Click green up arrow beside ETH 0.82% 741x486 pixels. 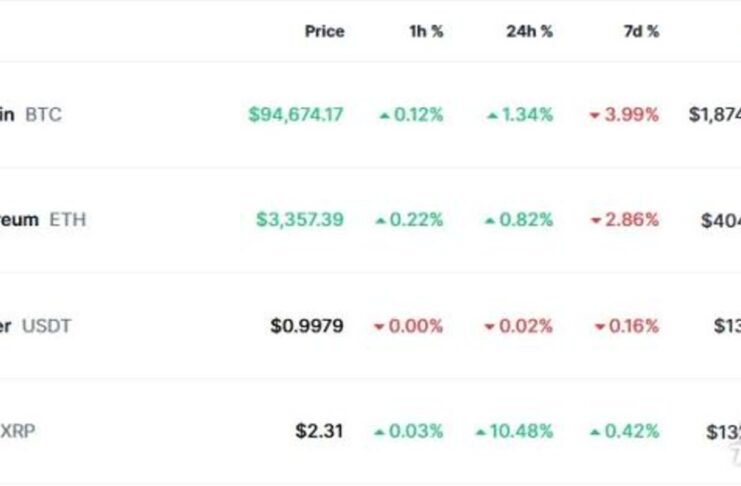(490, 220)
